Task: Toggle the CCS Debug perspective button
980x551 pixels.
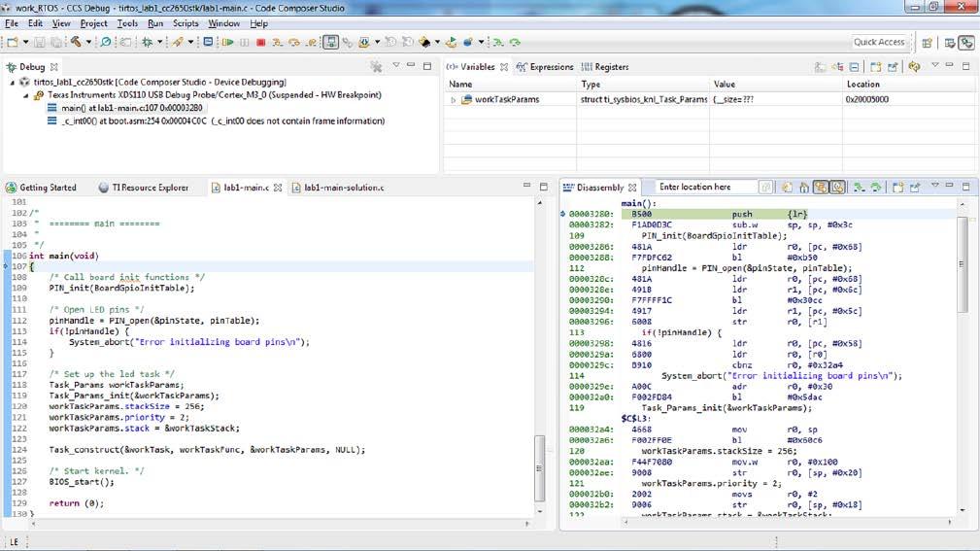Action: coord(966,42)
